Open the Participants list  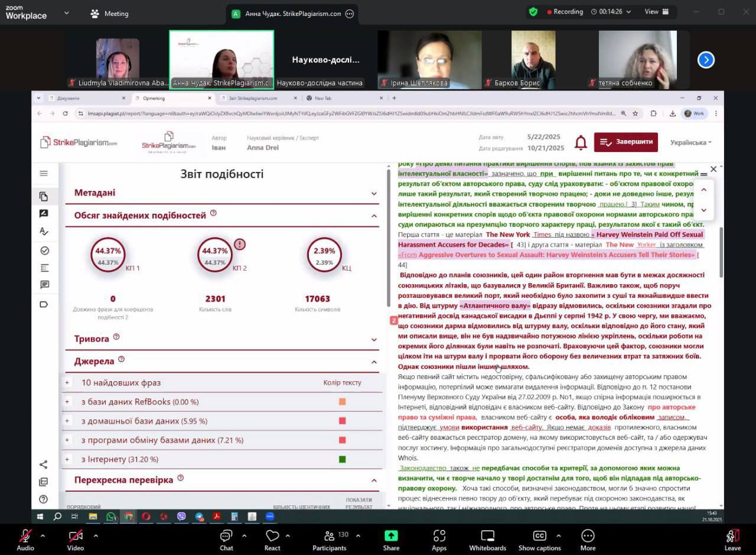pos(330,540)
